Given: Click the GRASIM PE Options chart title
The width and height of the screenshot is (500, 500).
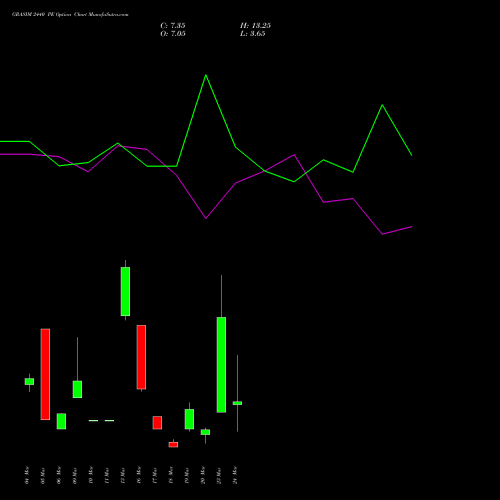Looking at the screenshot, I should click(70, 15).
